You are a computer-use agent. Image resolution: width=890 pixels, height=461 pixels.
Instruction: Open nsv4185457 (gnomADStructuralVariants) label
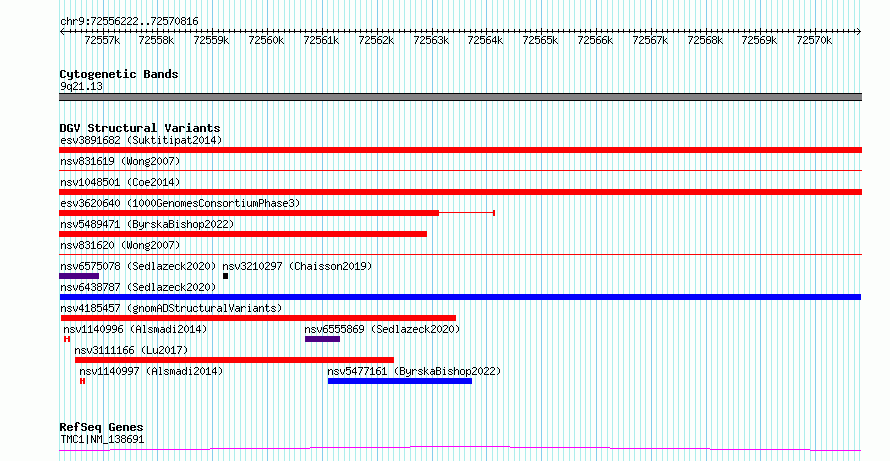pyautogui.click(x=171, y=308)
